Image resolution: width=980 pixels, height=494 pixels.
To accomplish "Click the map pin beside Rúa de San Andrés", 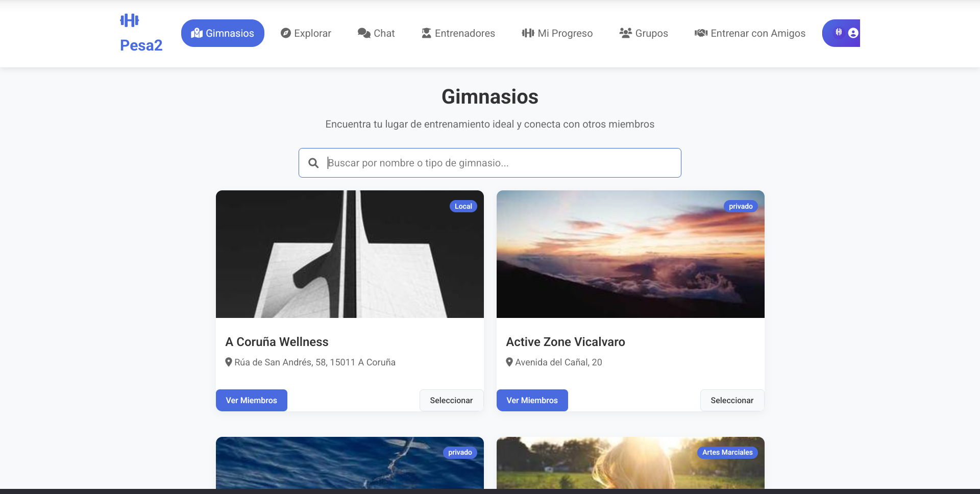I will click(x=229, y=362).
